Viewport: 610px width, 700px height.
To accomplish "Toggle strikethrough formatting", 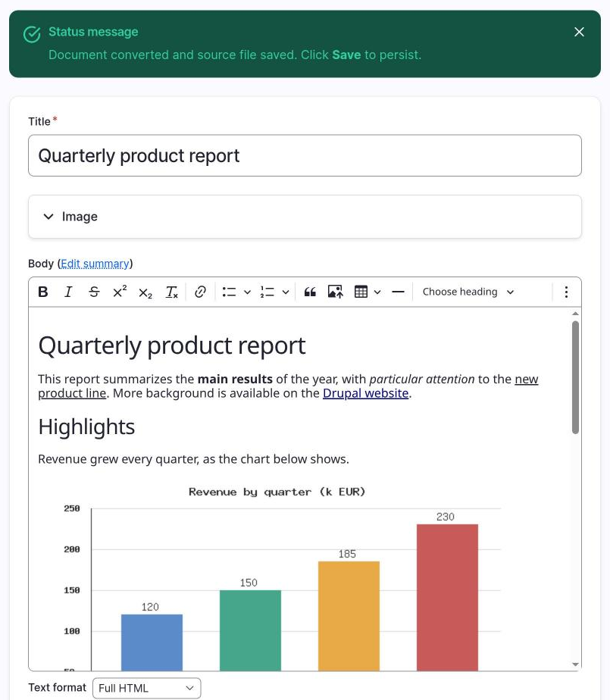I will (x=94, y=292).
